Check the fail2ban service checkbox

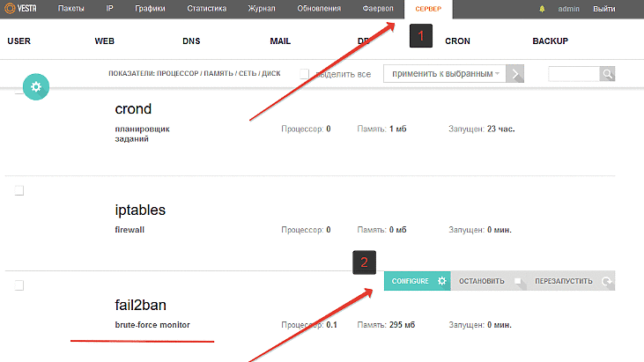[x=19, y=285]
